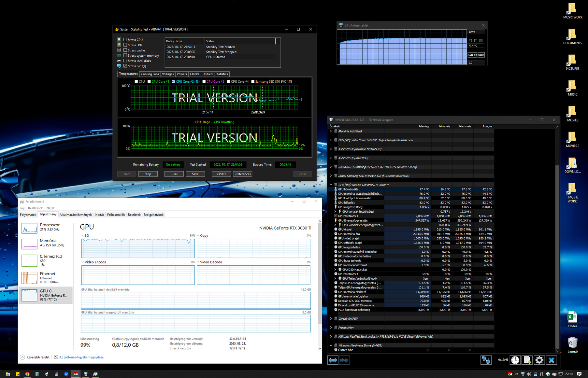Switch to the Voltages tab in AIDA64

168,74
